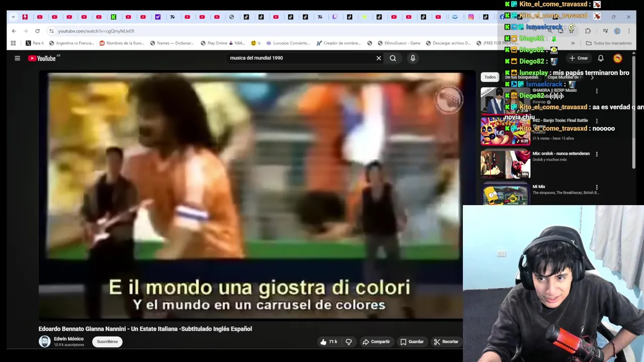Open Todos los marcadores folder
Image resolution: width=644 pixels, height=362 pixels.
coord(609,43)
